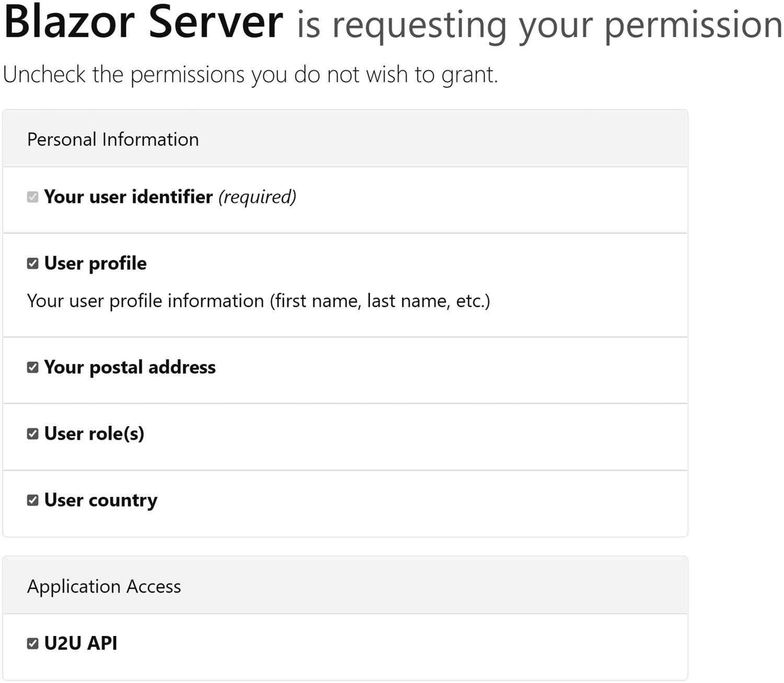The image size is (784, 683).
Task: Uncheck the U2U API access checkbox
Action: [32, 643]
